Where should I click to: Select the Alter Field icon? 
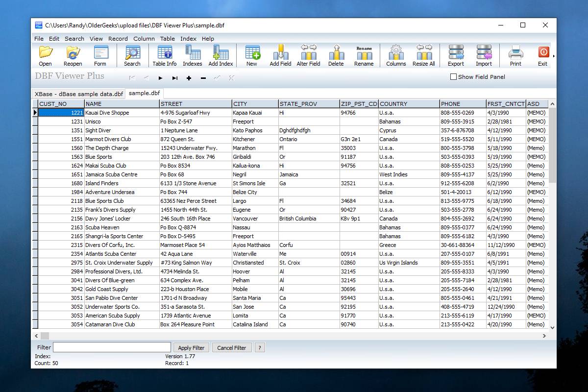click(x=309, y=55)
